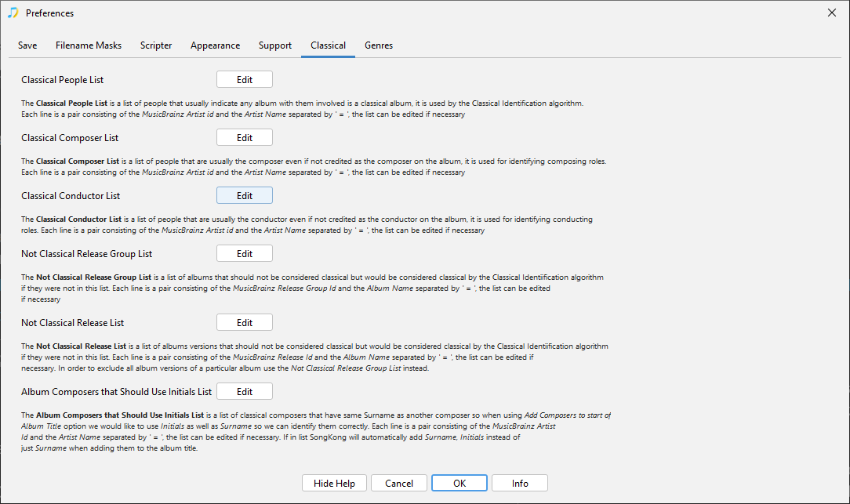Switch to the Save tab
Viewport: 850px width, 504px height.
pos(27,45)
